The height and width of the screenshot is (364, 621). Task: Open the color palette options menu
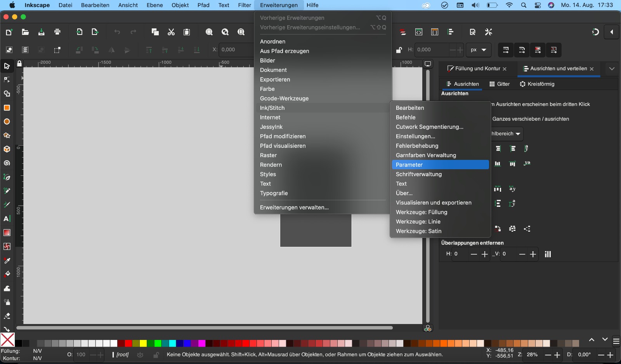[616, 341]
